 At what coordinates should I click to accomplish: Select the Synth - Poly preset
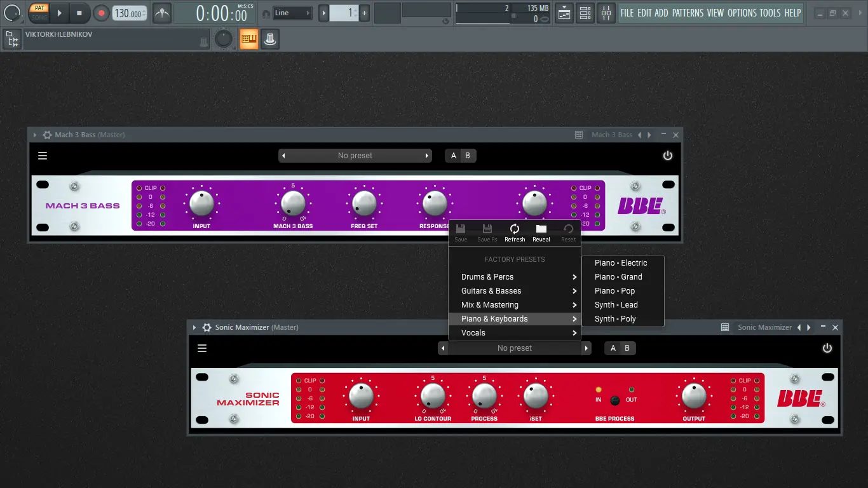pos(623,319)
